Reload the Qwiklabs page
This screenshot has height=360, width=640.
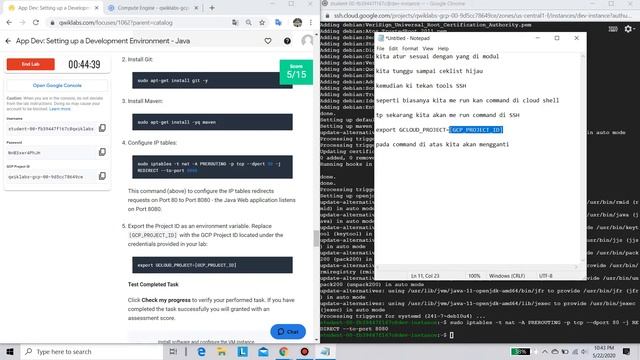pos(36,22)
